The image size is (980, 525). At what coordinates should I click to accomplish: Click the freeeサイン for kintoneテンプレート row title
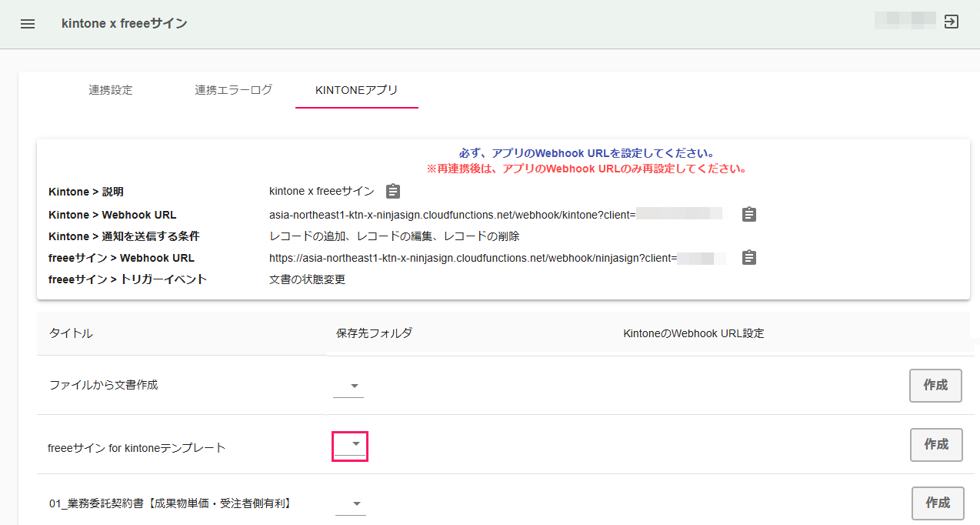coord(137,447)
